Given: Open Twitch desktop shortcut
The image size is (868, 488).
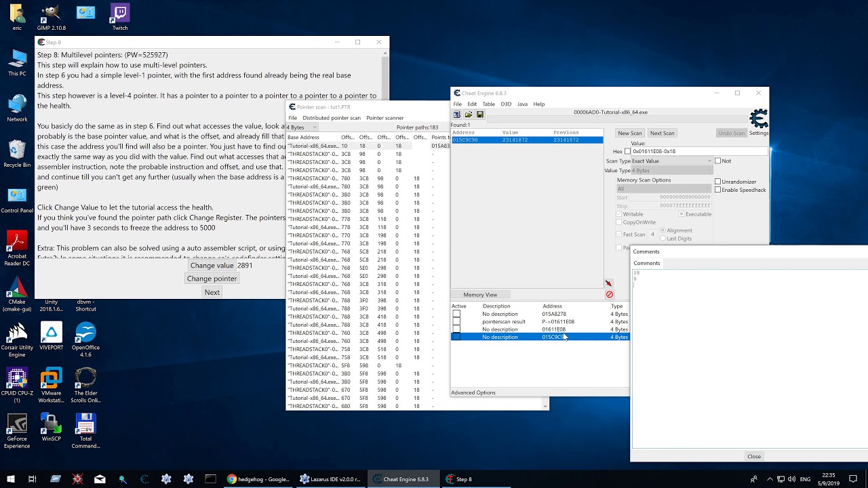Looking at the screenshot, I should point(120,18).
